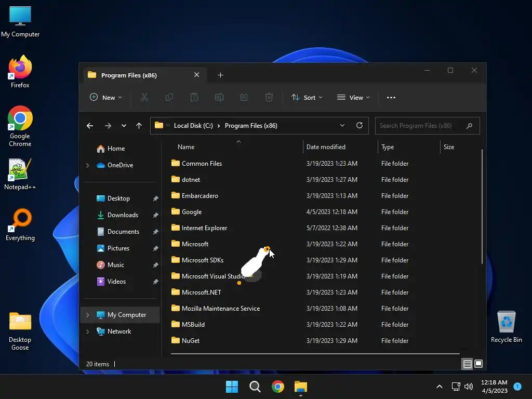This screenshot has width=532, height=399.
Task: Open the See more three-dots menu
Action: click(391, 98)
